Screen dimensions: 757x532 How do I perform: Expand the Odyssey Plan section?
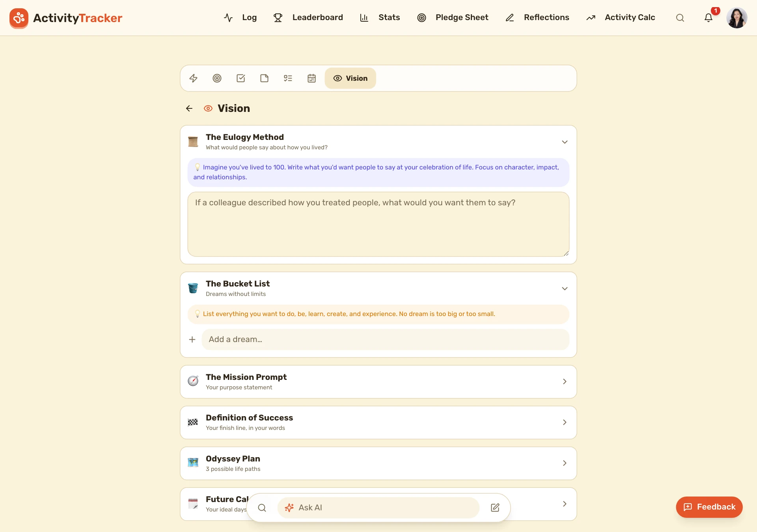378,463
